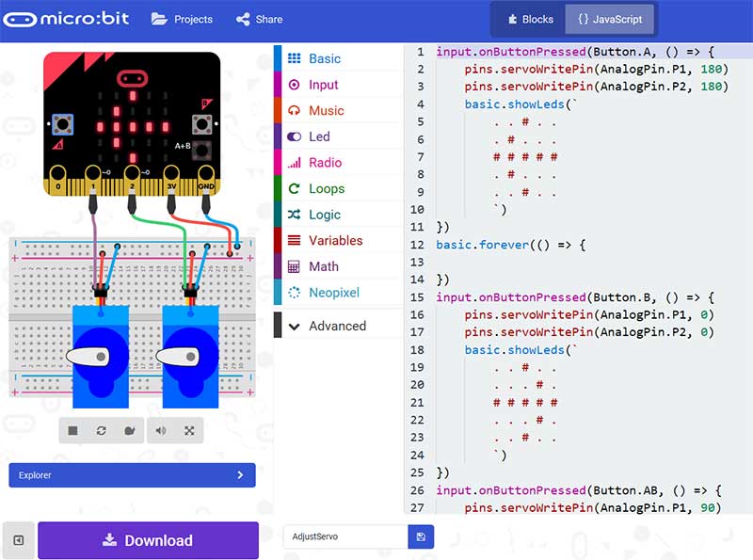
Task: Toggle slow-motion snail mode
Action: coord(130,430)
